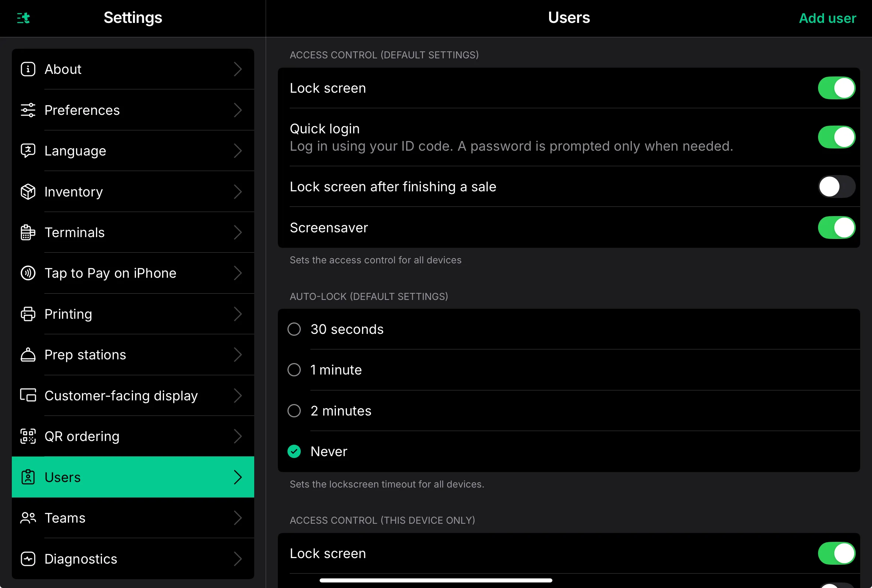
Task: Enable Lock screen after finishing a sale
Action: tap(836, 187)
